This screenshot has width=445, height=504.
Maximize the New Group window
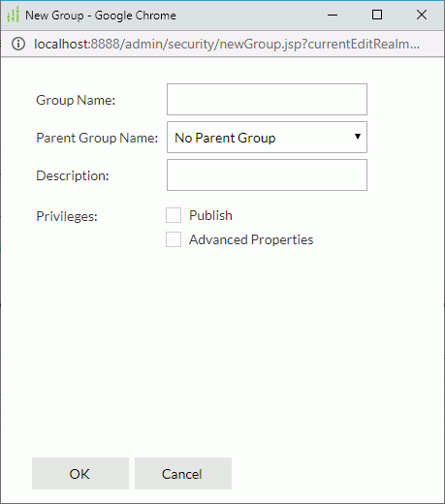click(377, 15)
